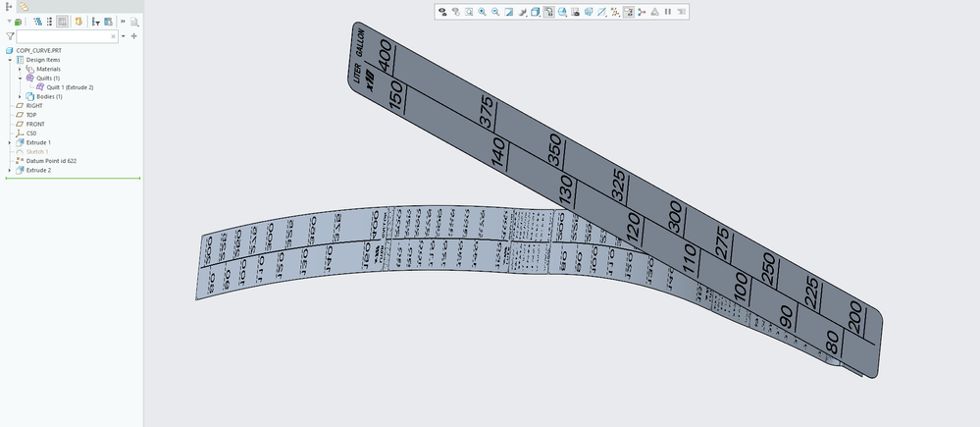This screenshot has width=980, height=427.
Task: Select Quilt 1 (Extrude 2) in tree
Action: click(70, 87)
